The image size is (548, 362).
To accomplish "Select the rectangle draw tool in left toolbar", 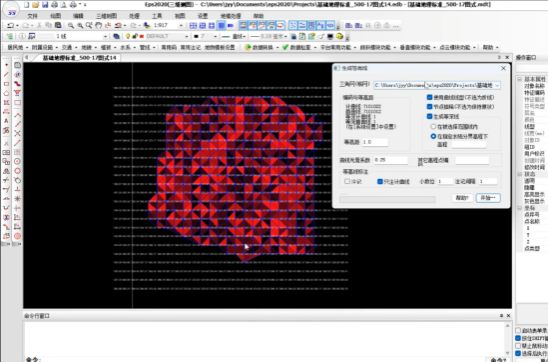I will (6, 84).
